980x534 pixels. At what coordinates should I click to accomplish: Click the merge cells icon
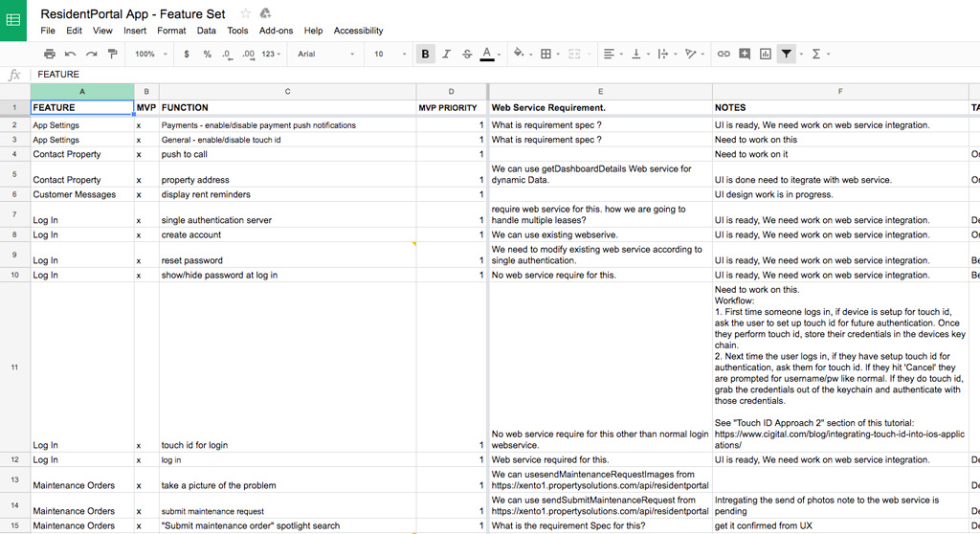pyautogui.click(x=574, y=54)
